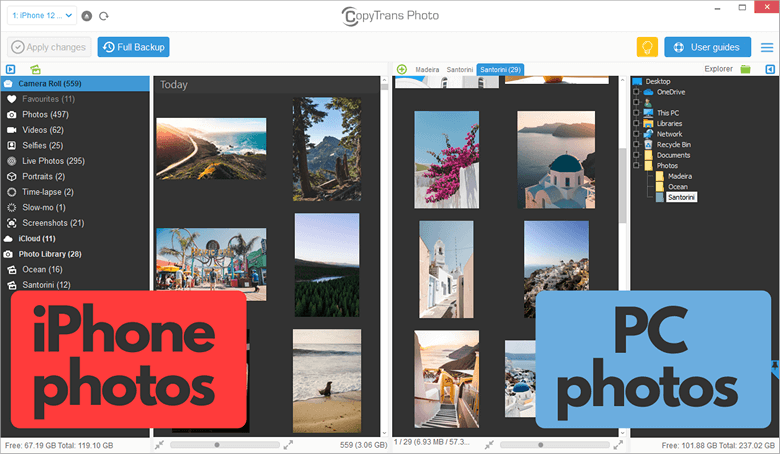Viewport: 780px width, 454px height.
Task: Open the hamburger menu
Action: click(x=767, y=47)
